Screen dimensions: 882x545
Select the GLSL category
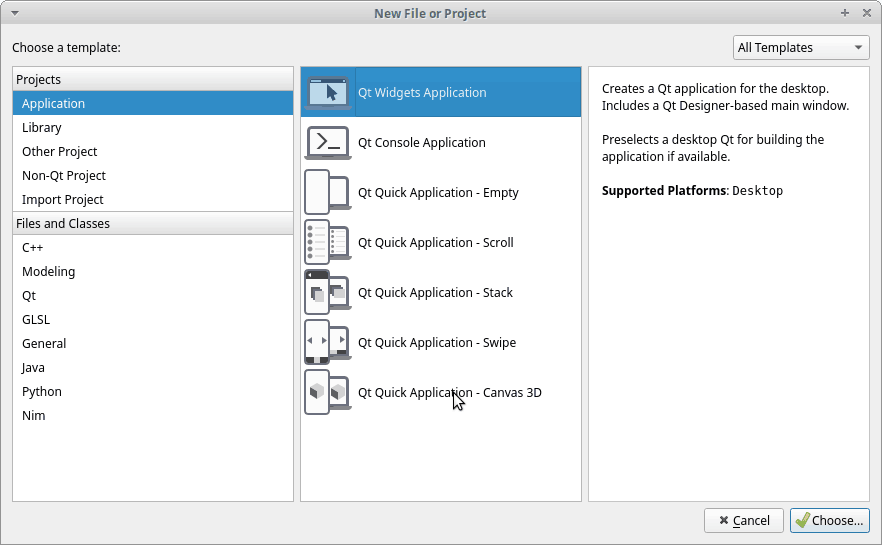pyautogui.click(x=153, y=319)
